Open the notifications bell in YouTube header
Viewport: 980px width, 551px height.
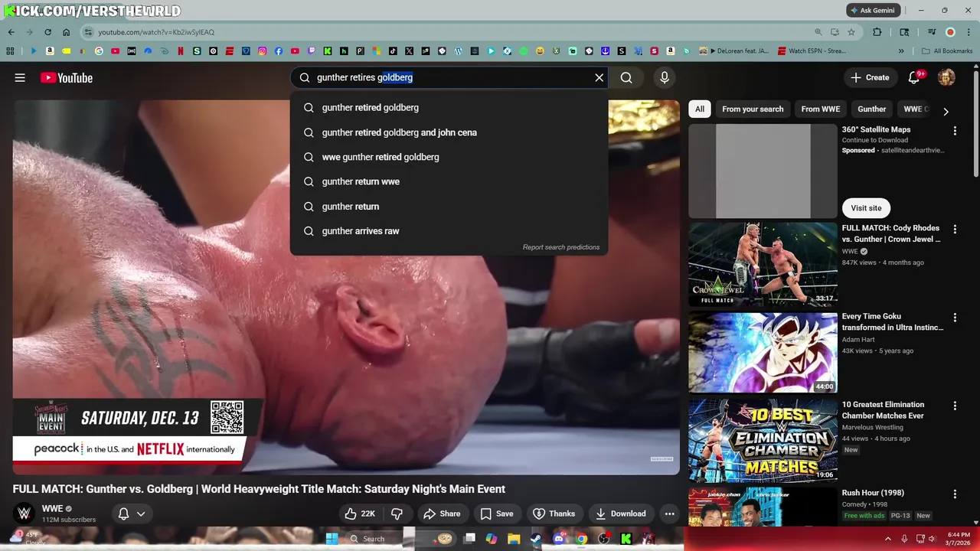(913, 77)
